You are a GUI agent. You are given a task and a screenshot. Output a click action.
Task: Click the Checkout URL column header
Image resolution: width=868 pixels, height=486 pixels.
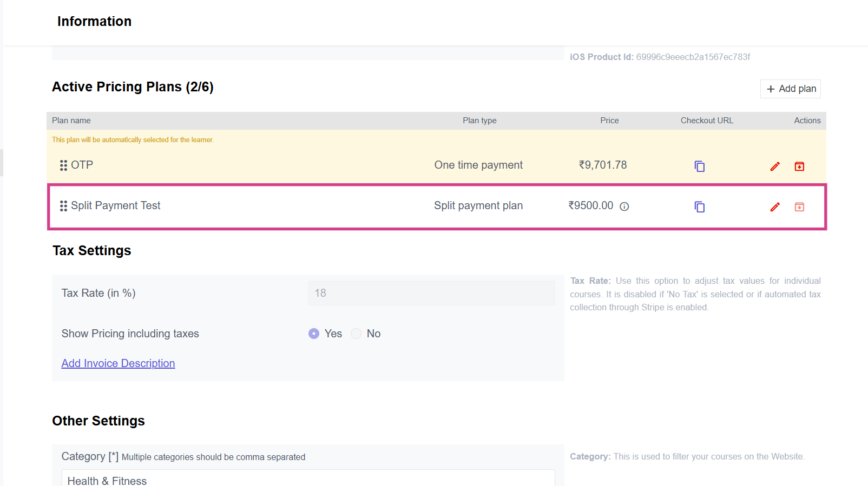pos(707,121)
